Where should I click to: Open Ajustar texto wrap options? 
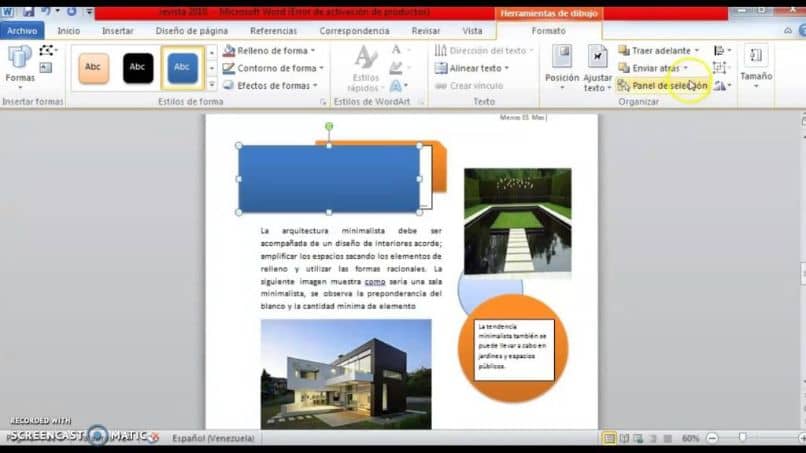tap(597, 68)
